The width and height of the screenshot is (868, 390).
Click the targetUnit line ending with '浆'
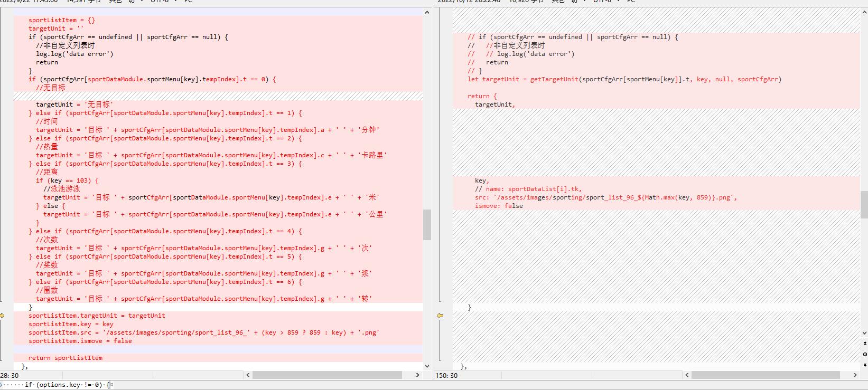click(204, 273)
